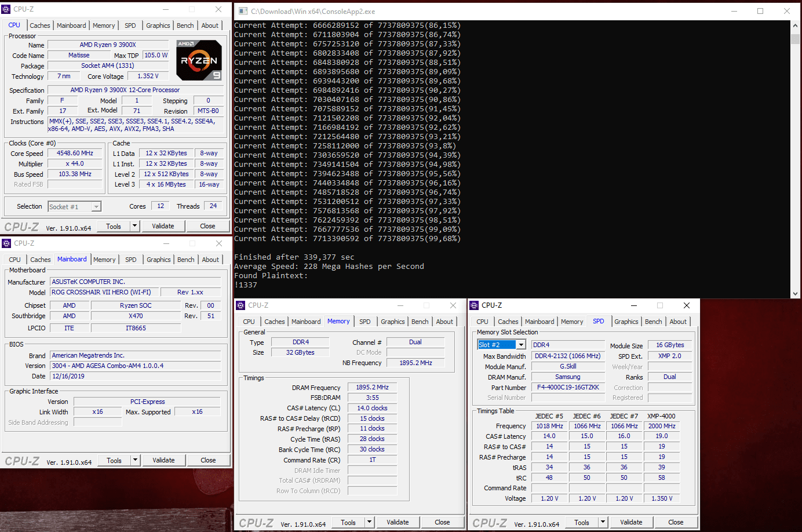Click Close button in SPD window footer
The height and width of the screenshot is (532, 802).
tap(676, 522)
